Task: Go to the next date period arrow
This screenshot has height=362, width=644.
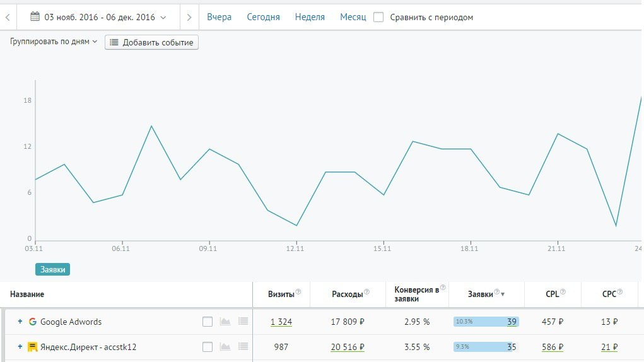Action: point(189,18)
